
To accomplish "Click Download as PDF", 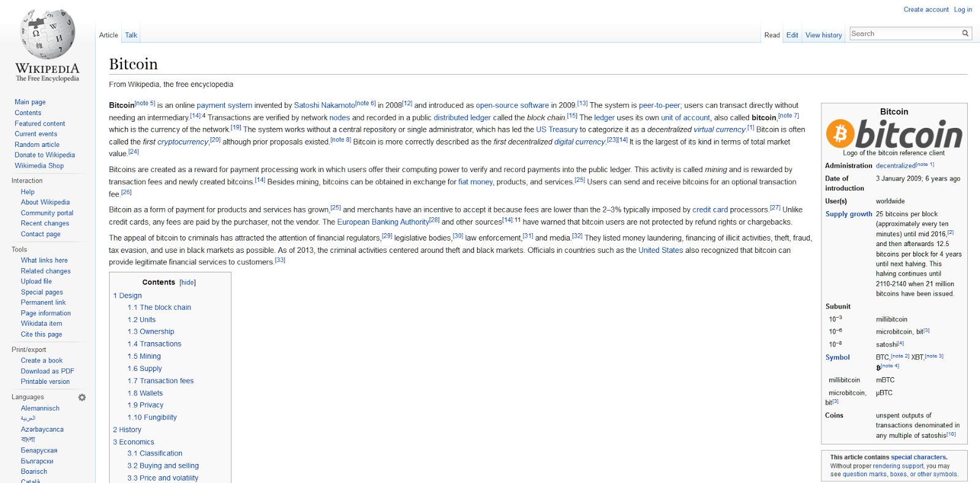I will (47, 372).
